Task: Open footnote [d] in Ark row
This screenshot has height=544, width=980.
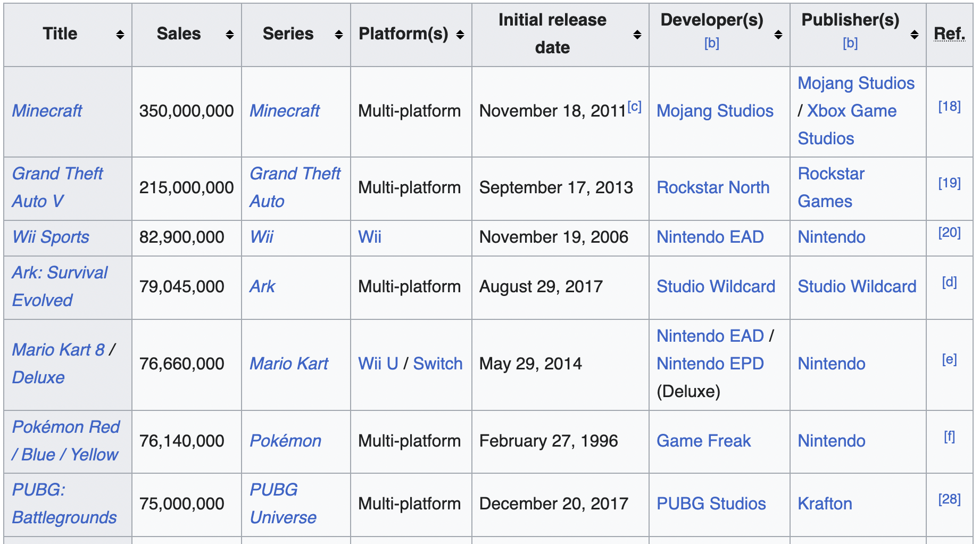Action: (x=950, y=282)
